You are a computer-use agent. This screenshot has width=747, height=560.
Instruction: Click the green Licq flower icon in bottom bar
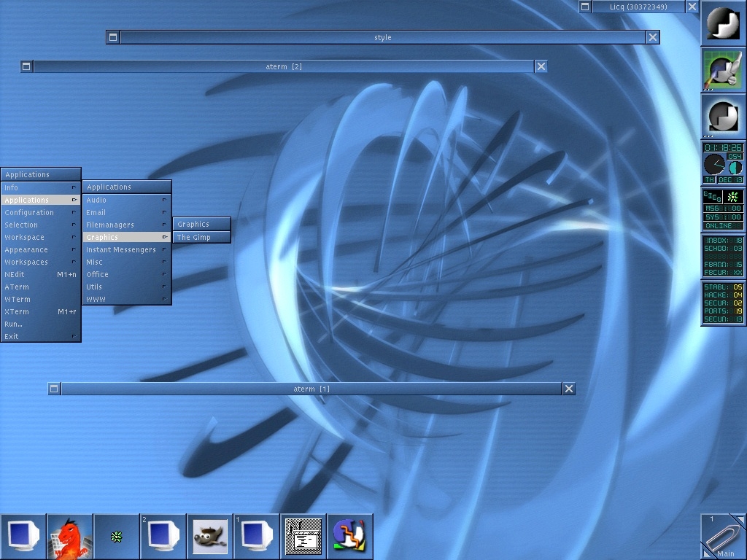click(x=117, y=537)
